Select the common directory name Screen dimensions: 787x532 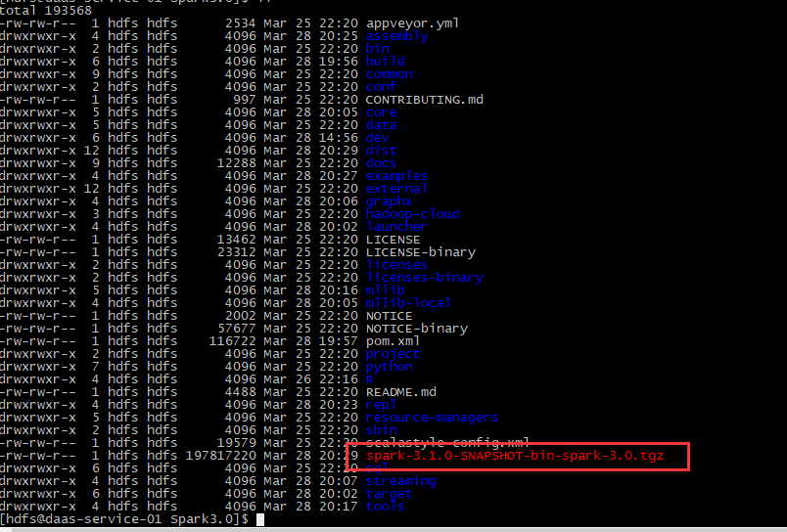[390, 74]
